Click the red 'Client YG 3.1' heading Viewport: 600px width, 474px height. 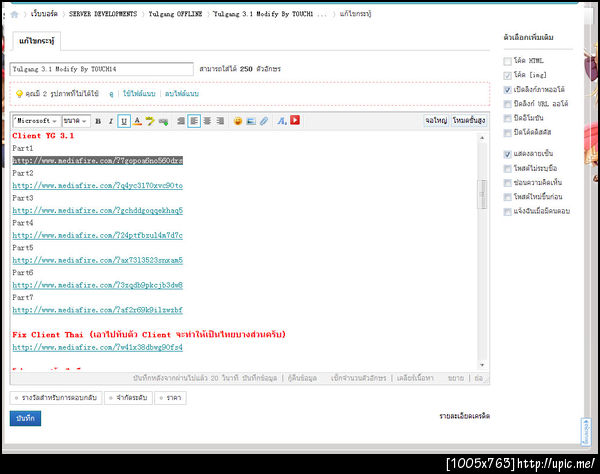(43, 136)
